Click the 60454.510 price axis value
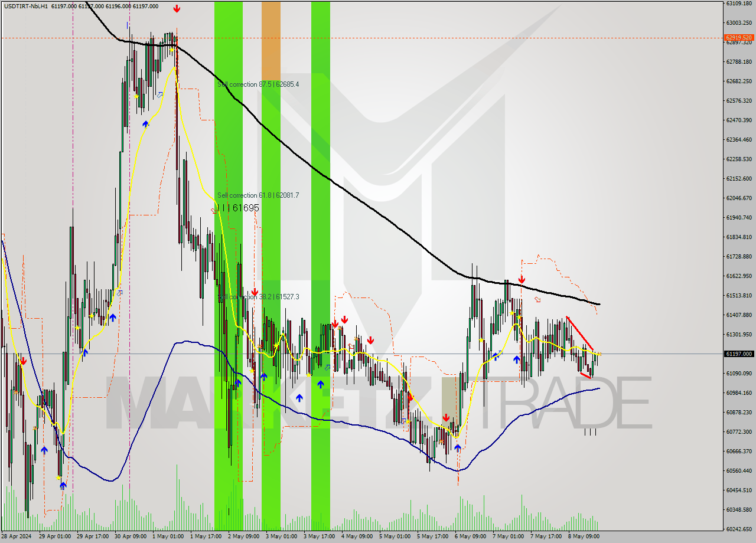 coord(739,490)
